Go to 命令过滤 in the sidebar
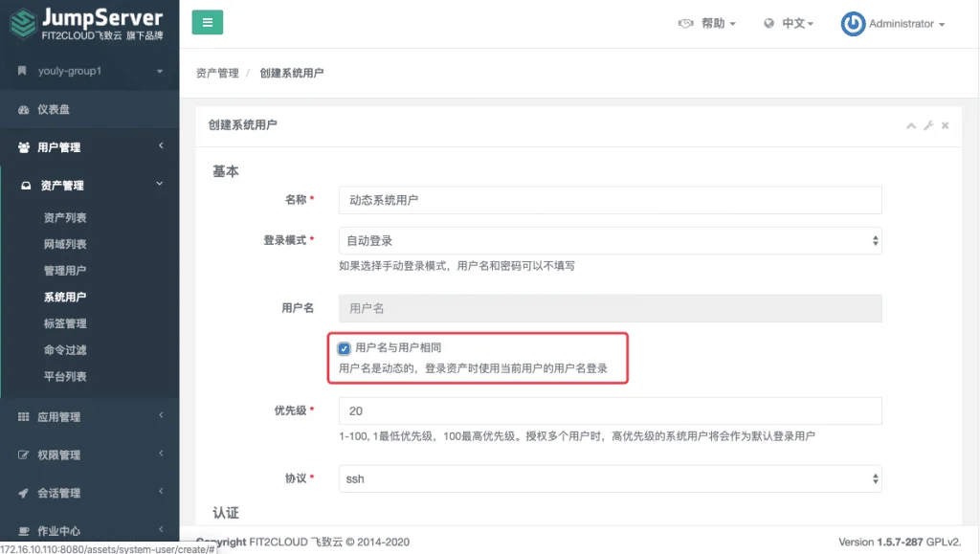The width and height of the screenshot is (980, 554). tap(65, 350)
